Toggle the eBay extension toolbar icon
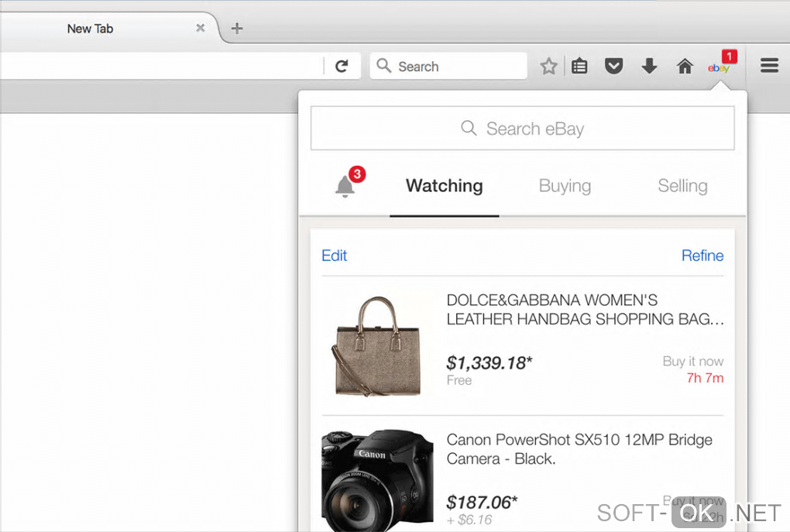The image size is (790, 532). (722, 64)
